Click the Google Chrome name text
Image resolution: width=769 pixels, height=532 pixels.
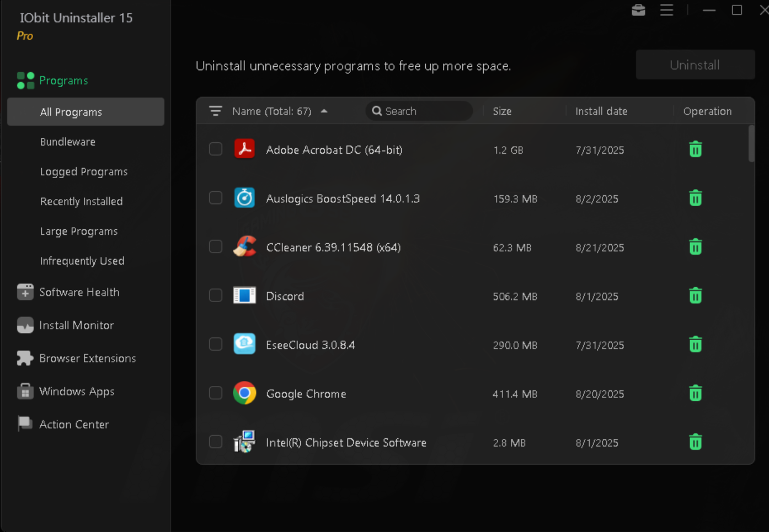(x=306, y=394)
